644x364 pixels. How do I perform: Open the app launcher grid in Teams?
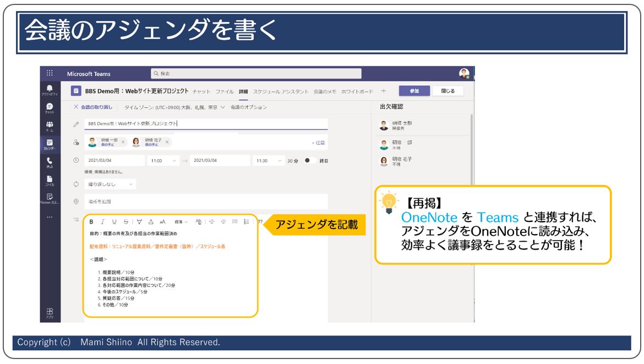tap(50, 73)
